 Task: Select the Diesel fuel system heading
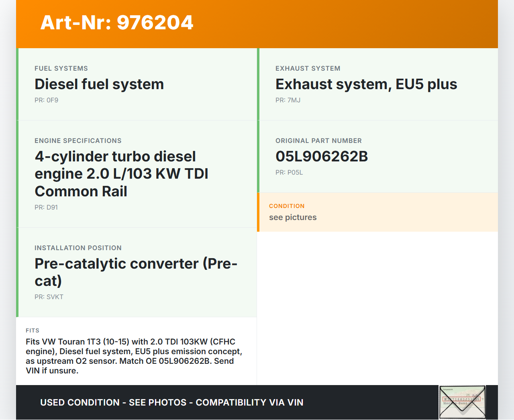99,84
